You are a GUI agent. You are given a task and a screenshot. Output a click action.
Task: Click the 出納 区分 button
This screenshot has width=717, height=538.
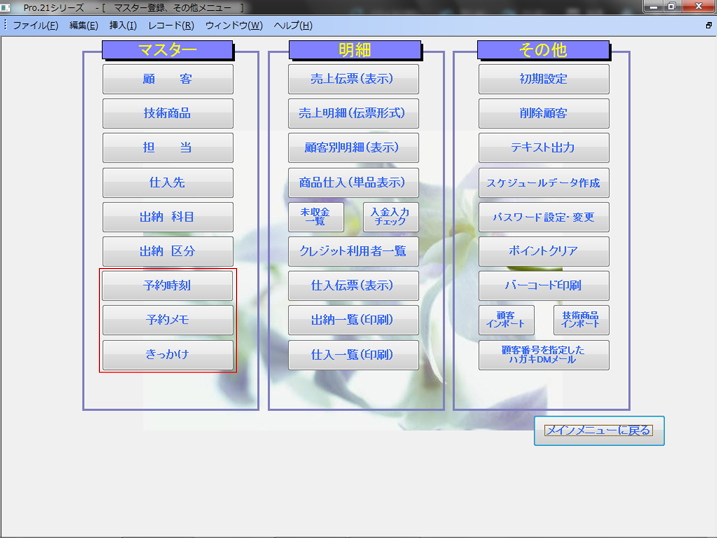point(168,251)
